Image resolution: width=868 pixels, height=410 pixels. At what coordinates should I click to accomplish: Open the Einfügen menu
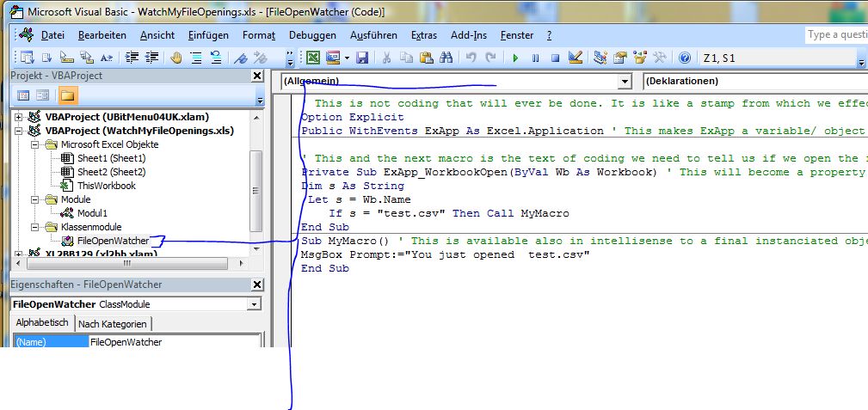[x=208, y=35]
